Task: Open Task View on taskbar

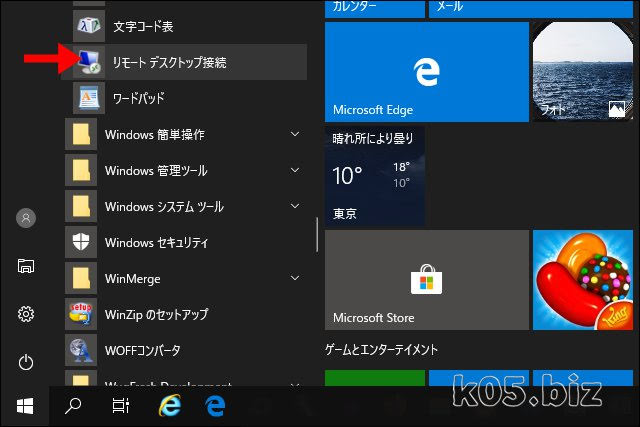Action: [121, 406]
